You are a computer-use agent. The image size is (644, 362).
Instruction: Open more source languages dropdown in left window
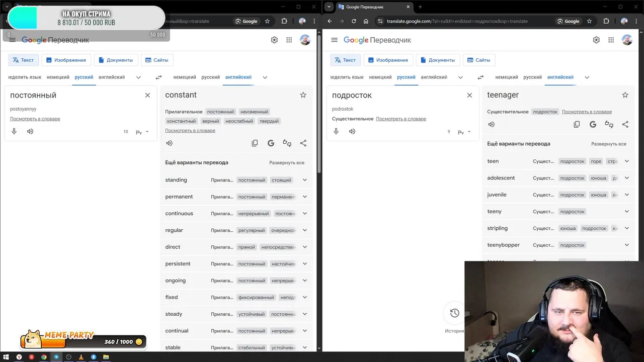(x=138, y=77)
